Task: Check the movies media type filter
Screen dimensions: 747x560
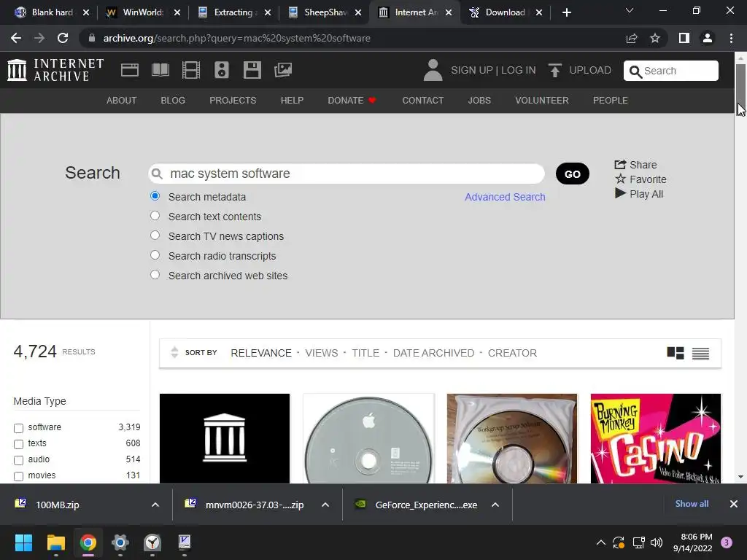Action: point(18,476)
